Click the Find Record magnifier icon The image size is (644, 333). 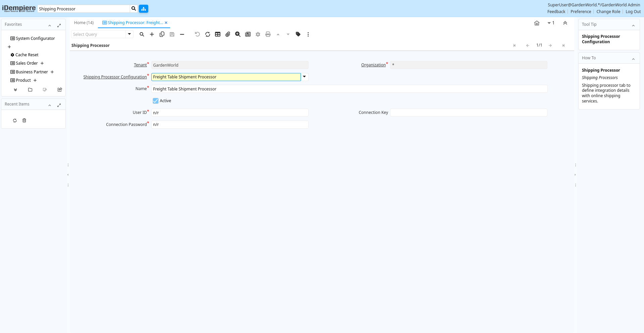tap(142, 34)
